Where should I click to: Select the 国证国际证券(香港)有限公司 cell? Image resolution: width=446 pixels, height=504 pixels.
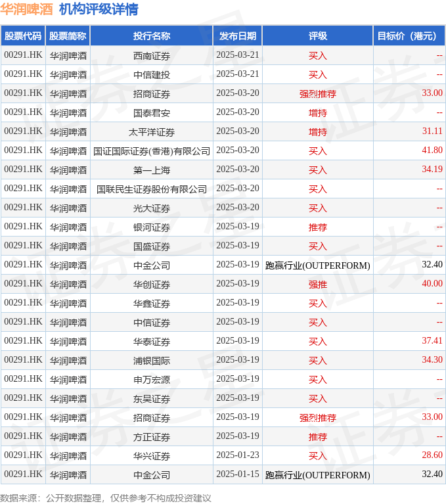coord(152,151)
